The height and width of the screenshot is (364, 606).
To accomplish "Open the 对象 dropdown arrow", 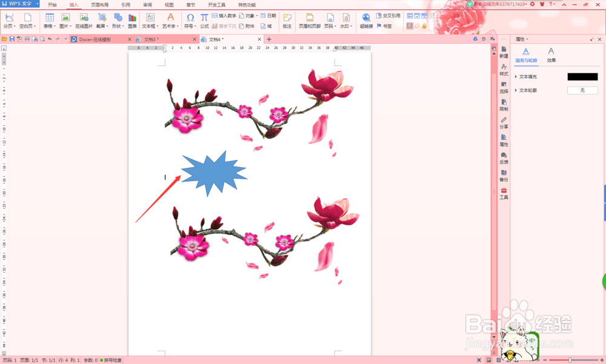I will coord(257,16).
